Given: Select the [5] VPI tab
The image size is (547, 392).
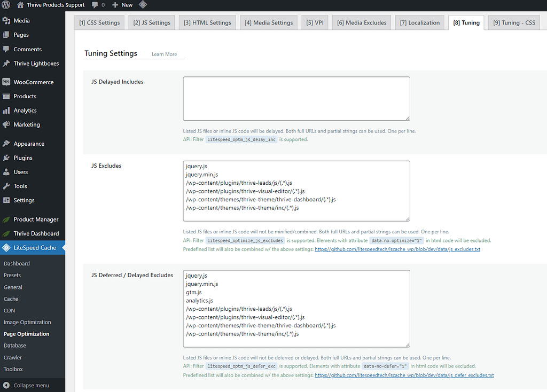Looking at the screenshot, I should (315, 22).
